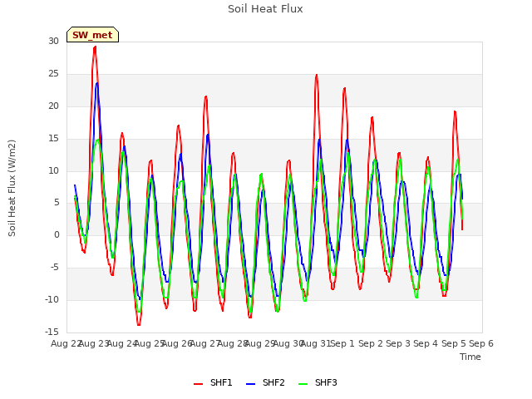Image resolution: width=532 pixels, height=399 pixels.
Task: Toggle the SHF3 series in legend
Action: click(x=318, y=382)
